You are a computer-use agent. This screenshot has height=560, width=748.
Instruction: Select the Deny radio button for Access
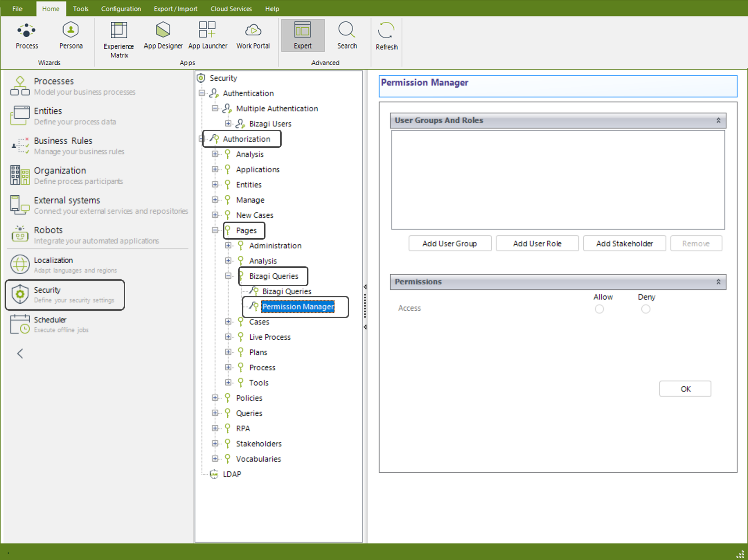(x=645, y=309)
